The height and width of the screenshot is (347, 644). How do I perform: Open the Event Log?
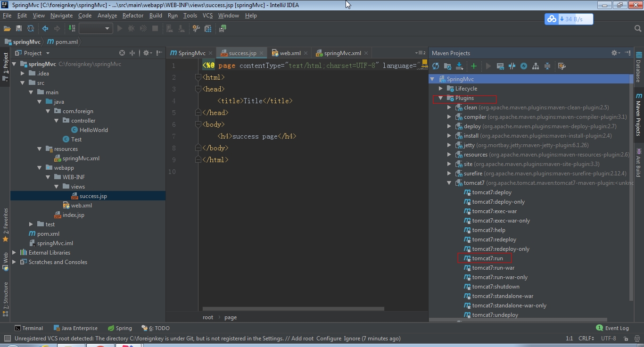point(612,328)
